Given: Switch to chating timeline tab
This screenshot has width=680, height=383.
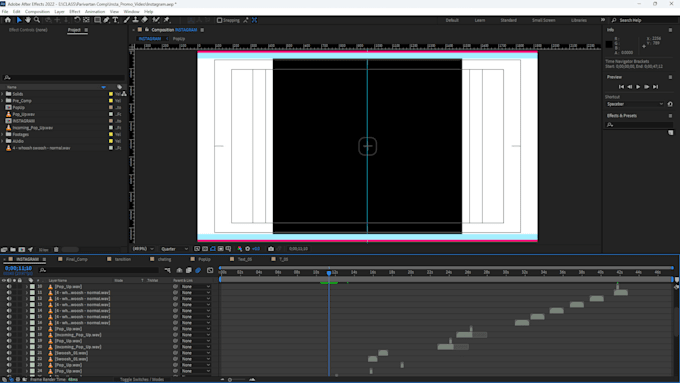Looking at the screenshot, I should [164, 259].
